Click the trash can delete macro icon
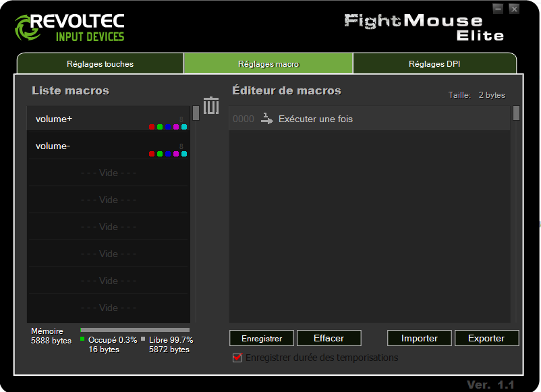 (x=211, y=106)
